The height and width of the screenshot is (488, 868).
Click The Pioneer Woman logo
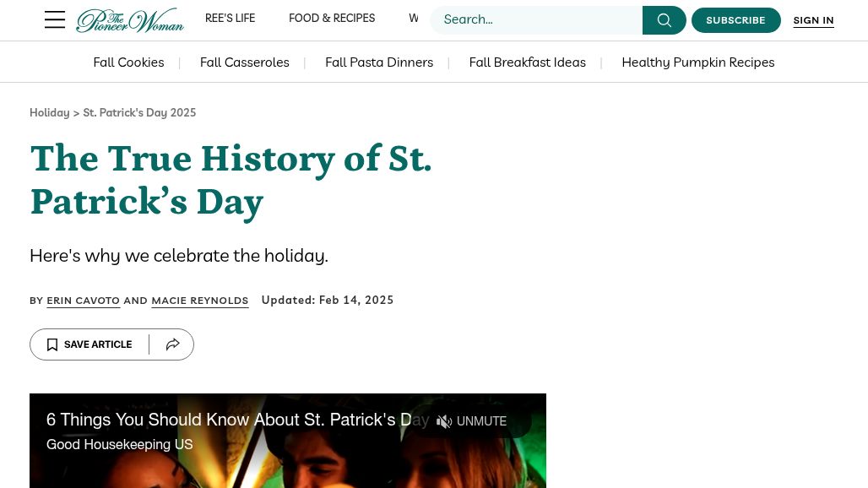(x=130, y=20)
